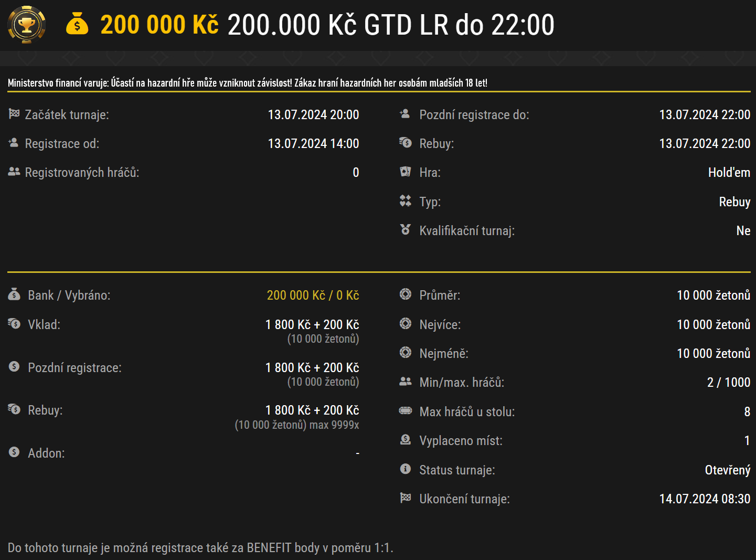Click the info icon beside Status turnaje

click(x=406, y=469)
